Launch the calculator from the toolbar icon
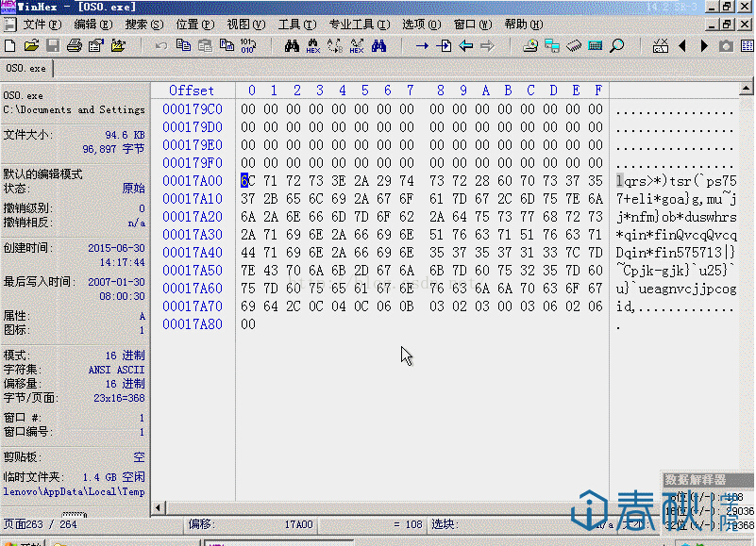The image size is (756, 546). coord(596,46)
